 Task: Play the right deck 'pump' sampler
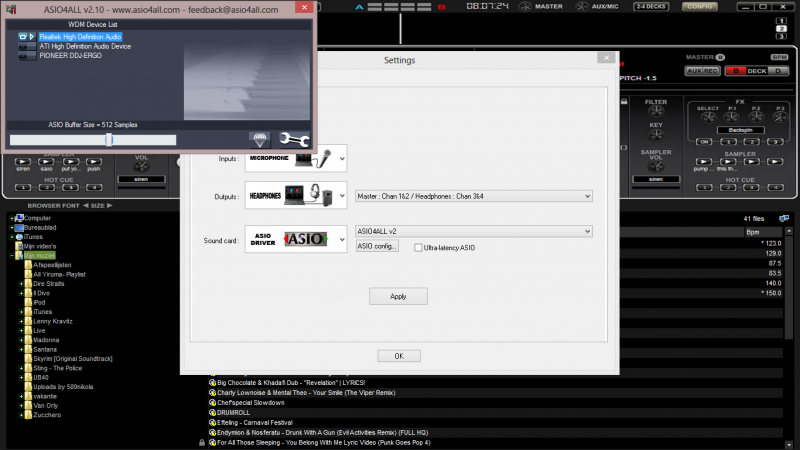704,162
